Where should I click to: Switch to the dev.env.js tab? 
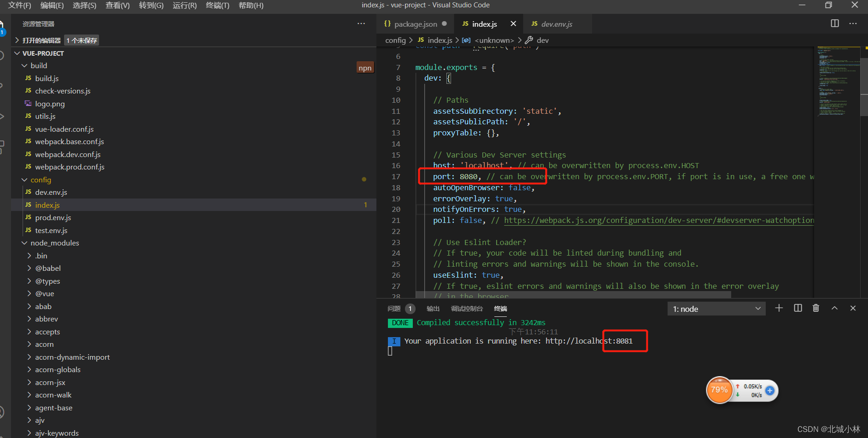(557, 24)
